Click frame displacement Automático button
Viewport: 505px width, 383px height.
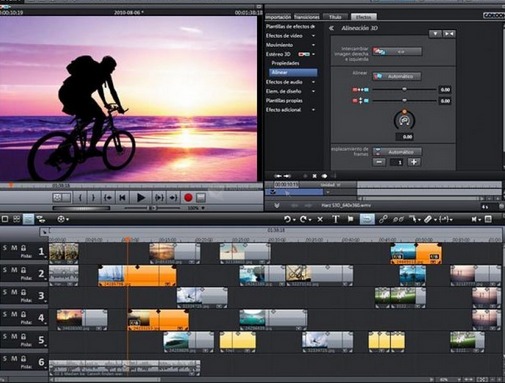click(397, 152)
